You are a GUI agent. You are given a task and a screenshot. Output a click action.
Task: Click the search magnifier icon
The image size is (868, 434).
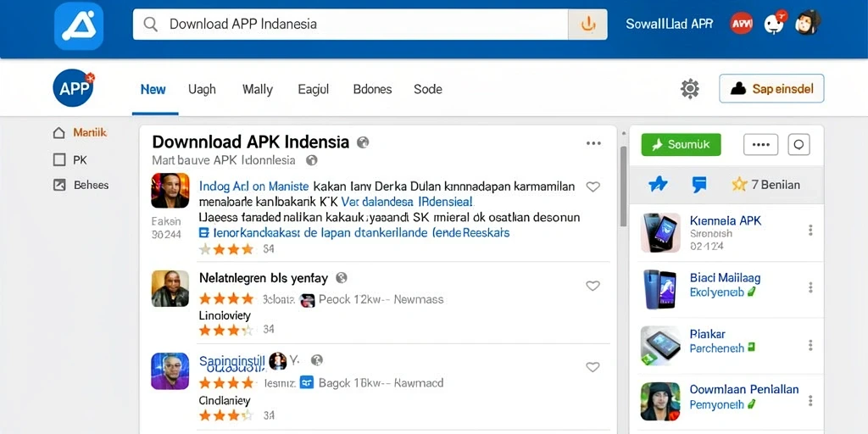click(x=150, y=24)
